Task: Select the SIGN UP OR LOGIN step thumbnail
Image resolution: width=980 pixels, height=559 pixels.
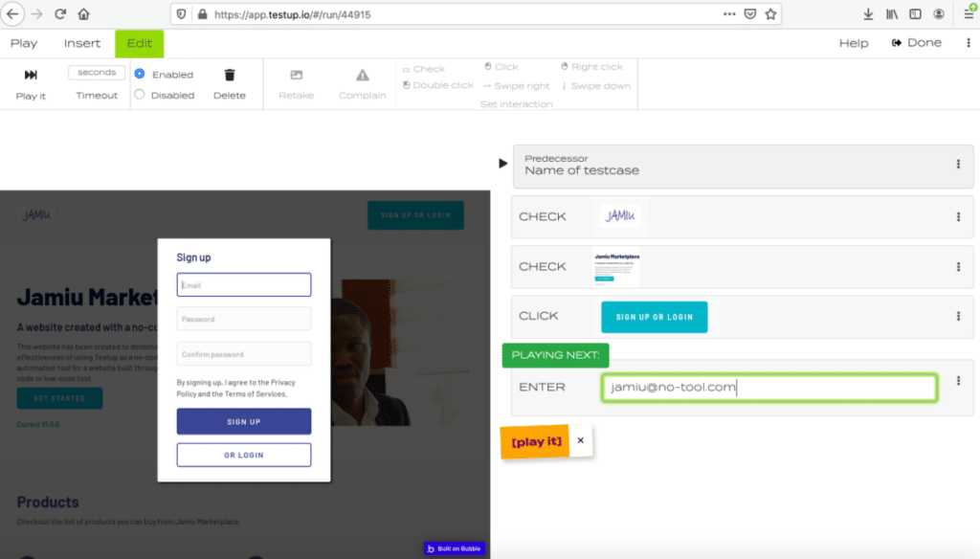Action: pyautogui.click(x=655, y=317)
